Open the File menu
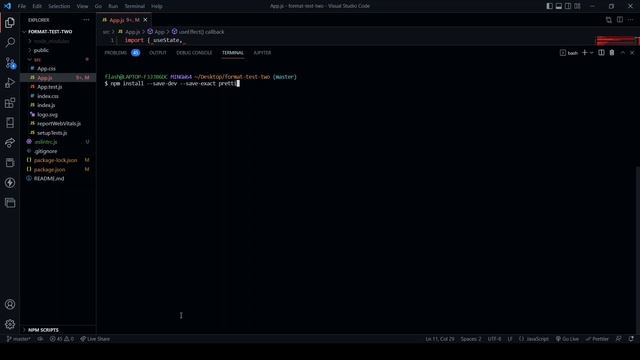640x360 pixels. 22,6
